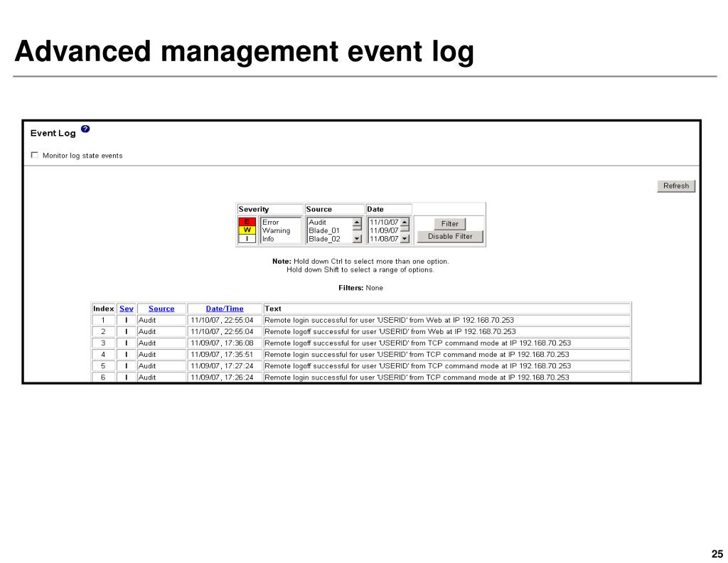Sort the log by Source column

[x=161, y=309]
